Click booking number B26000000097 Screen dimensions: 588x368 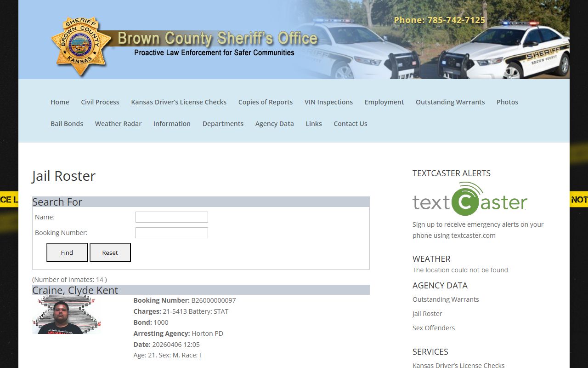(214, 300)
